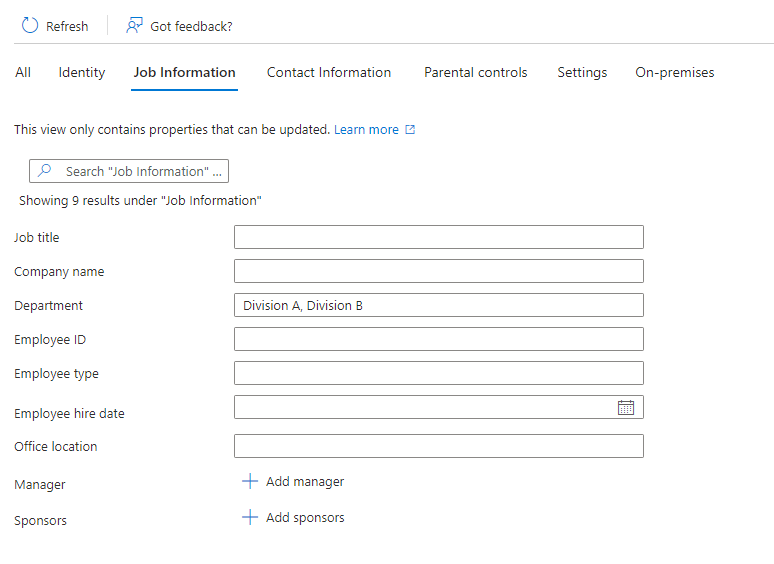Switch to the On-premises tab
Viewport: 774px width, 564px height.
coord(675,72)
